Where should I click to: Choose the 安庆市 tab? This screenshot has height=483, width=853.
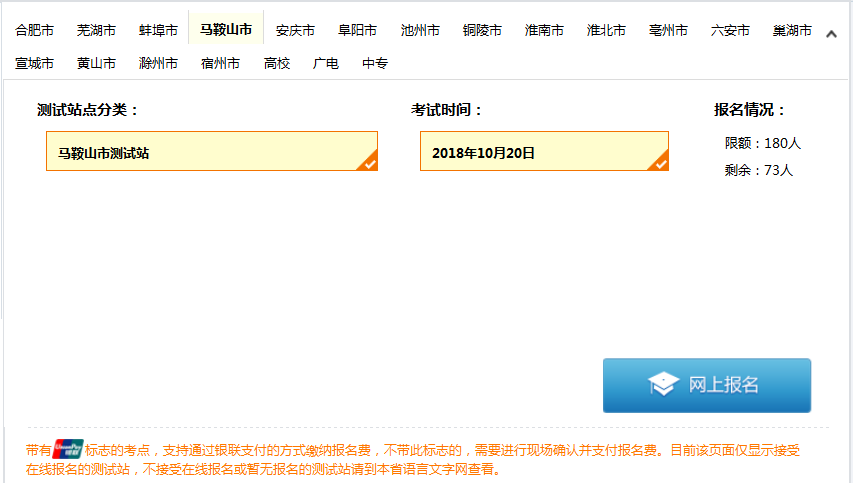(295, 30)
